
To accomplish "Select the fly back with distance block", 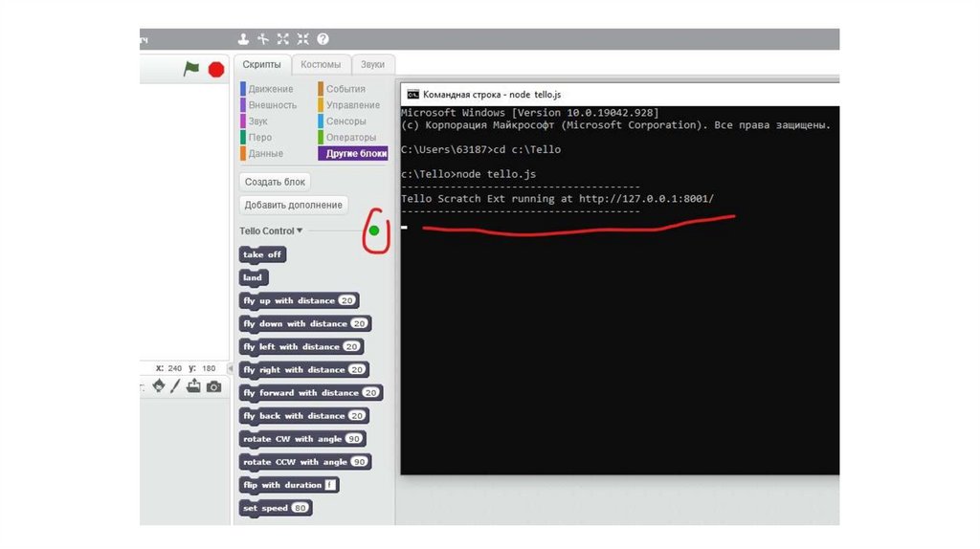I will coord(303,416).
